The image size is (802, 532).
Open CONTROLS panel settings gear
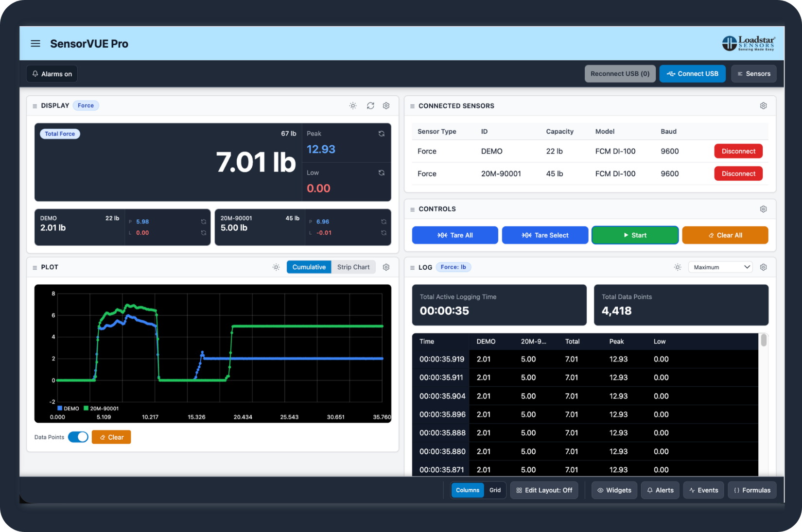coord(764,209)
